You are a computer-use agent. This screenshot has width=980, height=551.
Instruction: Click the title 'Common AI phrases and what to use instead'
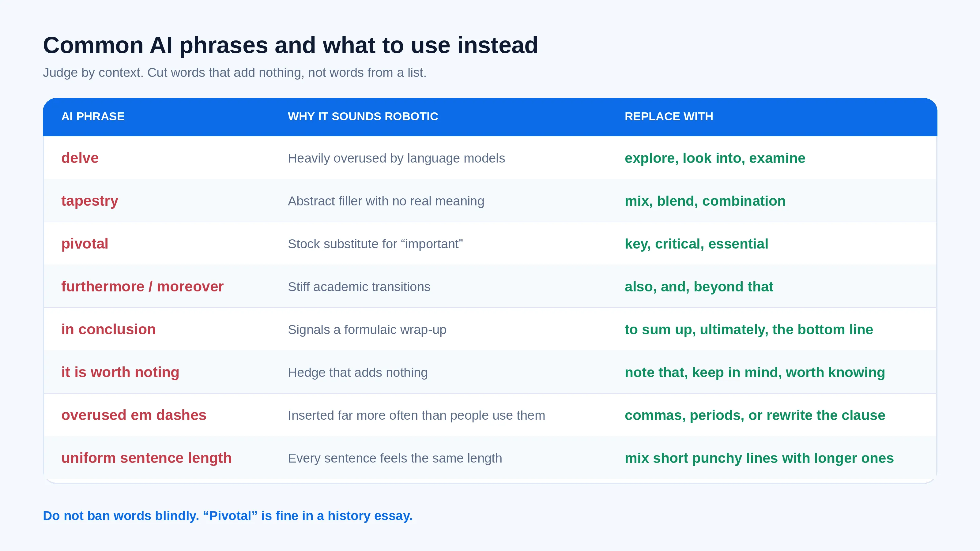[x=290, y=45]
